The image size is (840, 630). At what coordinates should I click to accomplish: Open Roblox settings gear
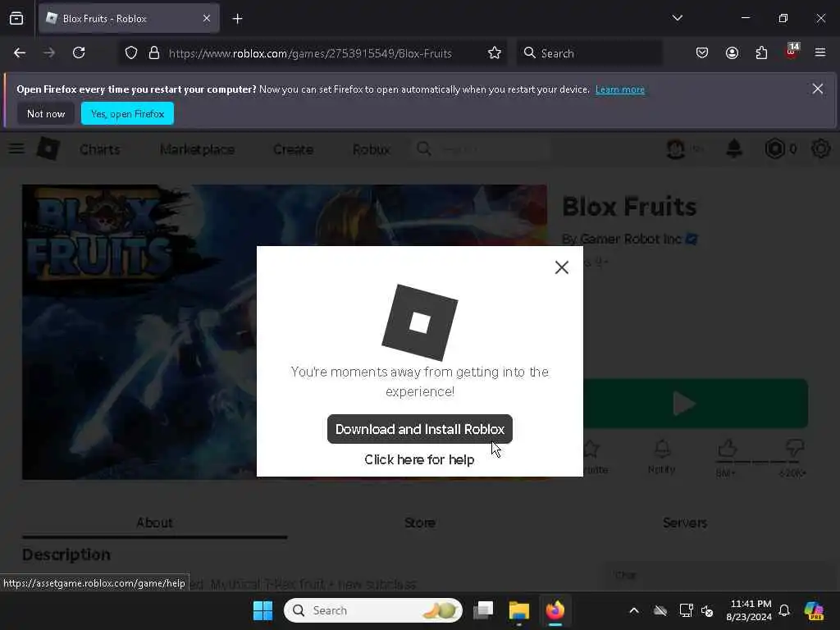pos(820,148)
